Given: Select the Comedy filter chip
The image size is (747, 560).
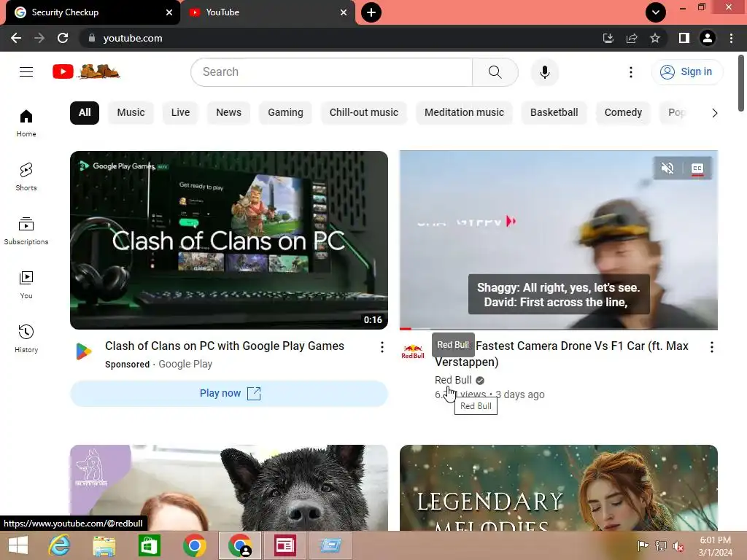Looking at the screenshot, I should (x=623, y=113).
